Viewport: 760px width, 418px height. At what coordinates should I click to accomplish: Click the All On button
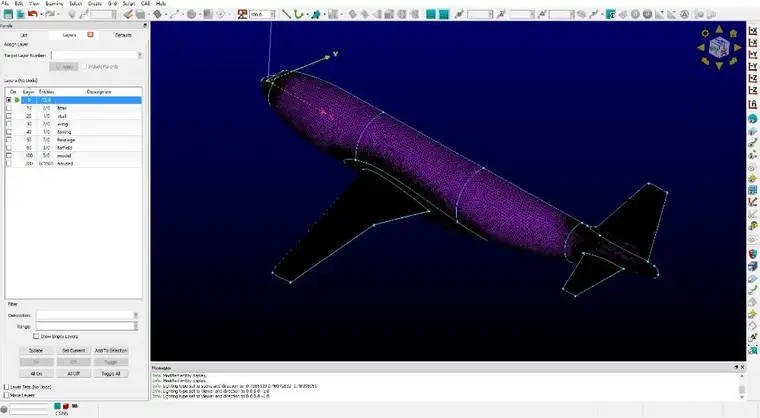click(36, 373)
